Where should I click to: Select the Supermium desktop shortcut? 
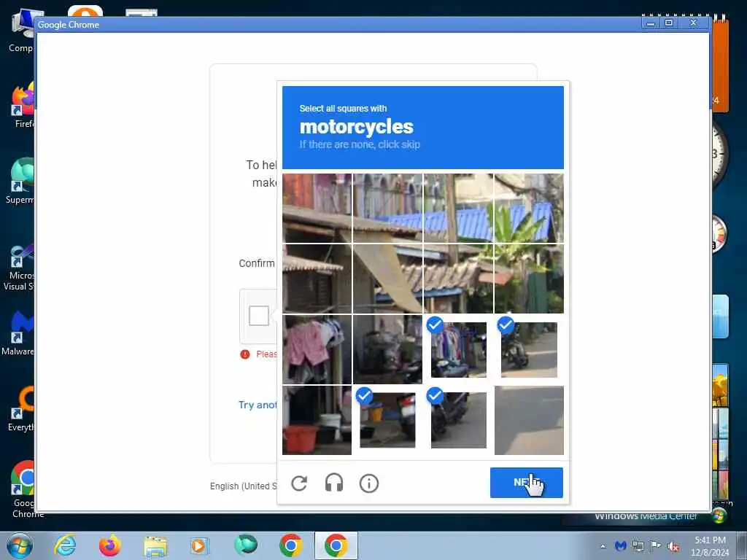tap(20, 181)
